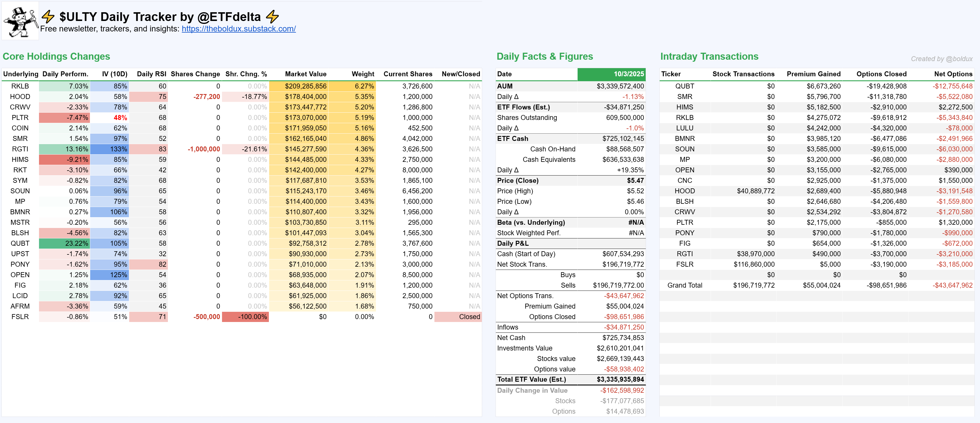Select the AUM value cell
Screen dimensions: 980x423
click(x=620, y=86)
